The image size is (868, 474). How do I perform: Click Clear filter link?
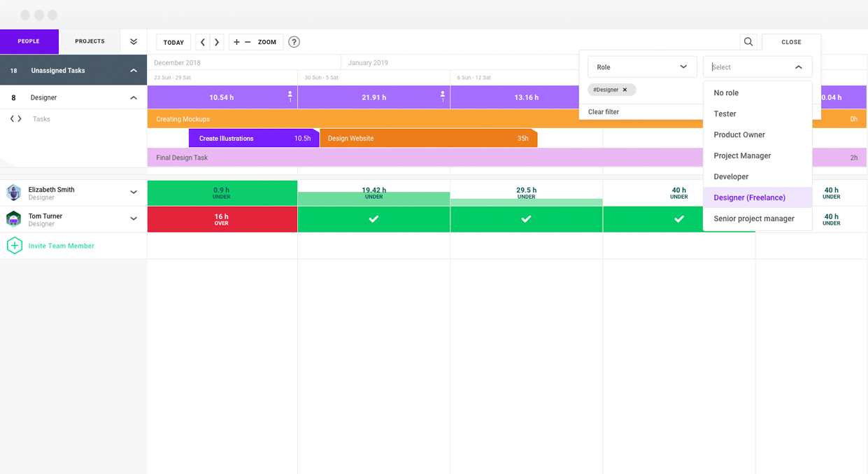(x=604, y=112)
